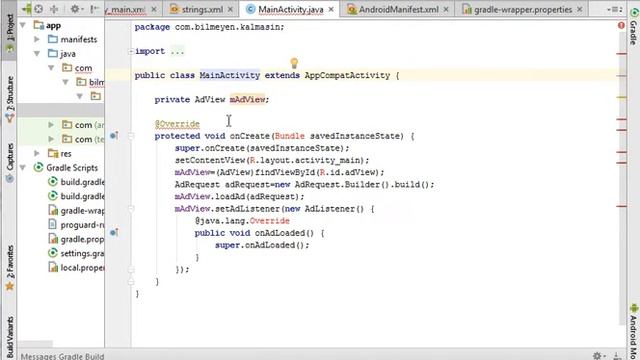The image size is (640, 360).
Task: Expand the res folder
Action: [x=37, y=153]
